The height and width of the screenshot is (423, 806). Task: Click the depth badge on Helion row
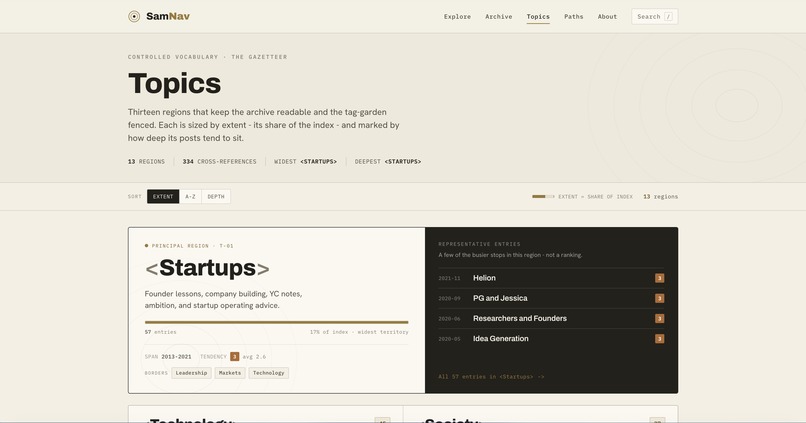(x=660, y=278)
